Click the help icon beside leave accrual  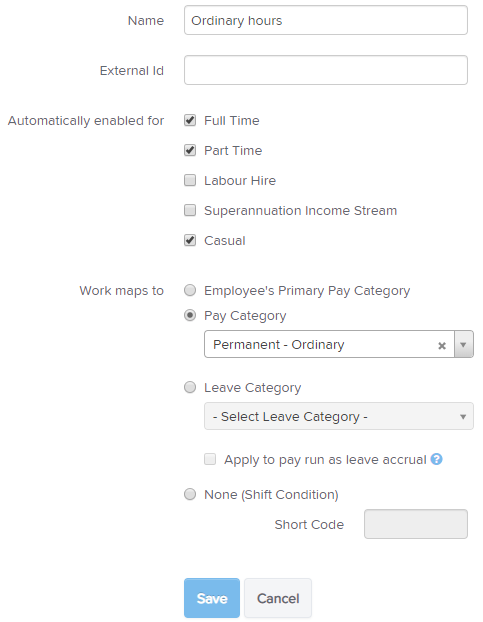coord(436,459)
